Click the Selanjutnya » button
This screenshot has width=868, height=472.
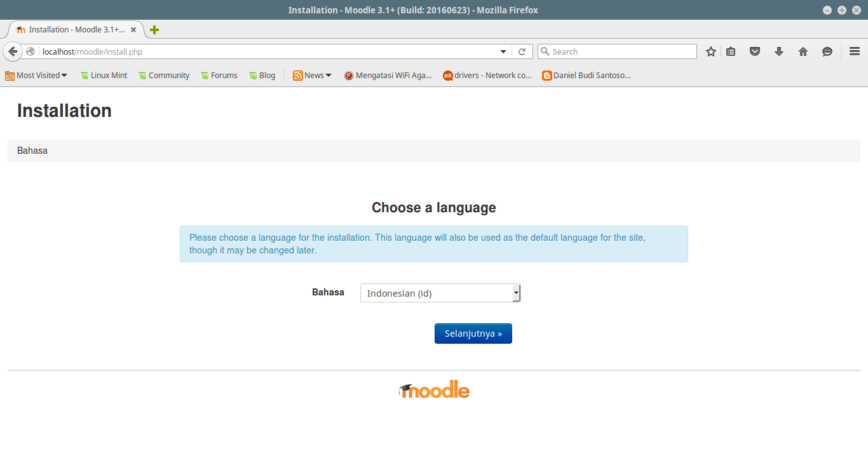(x=473, y=334)
